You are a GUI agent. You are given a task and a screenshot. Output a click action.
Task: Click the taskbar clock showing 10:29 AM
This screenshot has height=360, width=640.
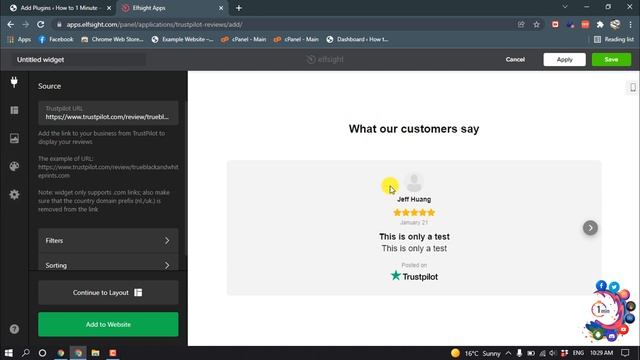601,353
